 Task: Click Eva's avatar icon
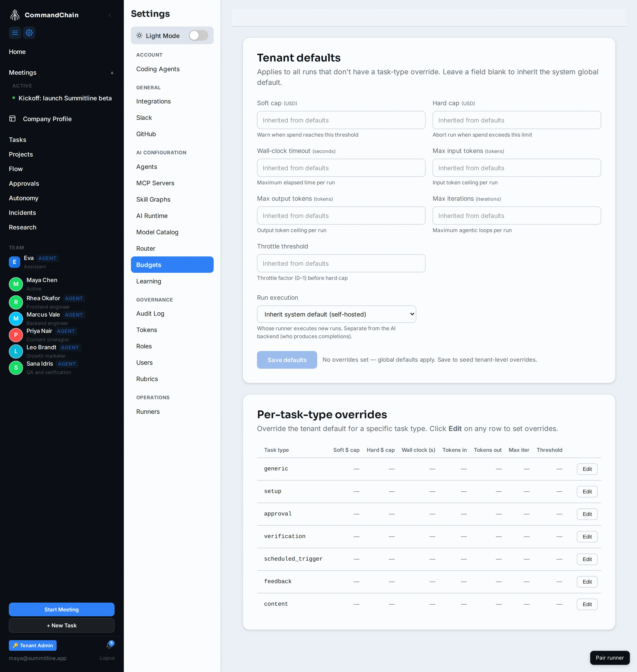[x=15, y=262]
